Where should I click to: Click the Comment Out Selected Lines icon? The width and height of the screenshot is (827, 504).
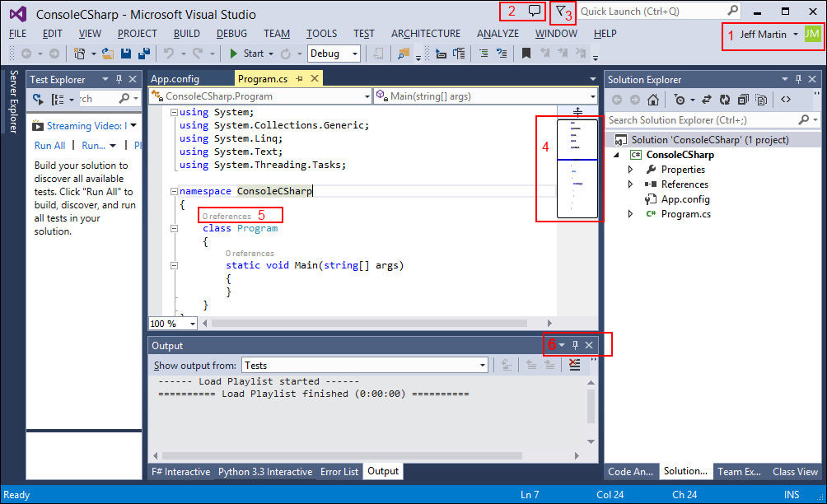coord(484,54)
